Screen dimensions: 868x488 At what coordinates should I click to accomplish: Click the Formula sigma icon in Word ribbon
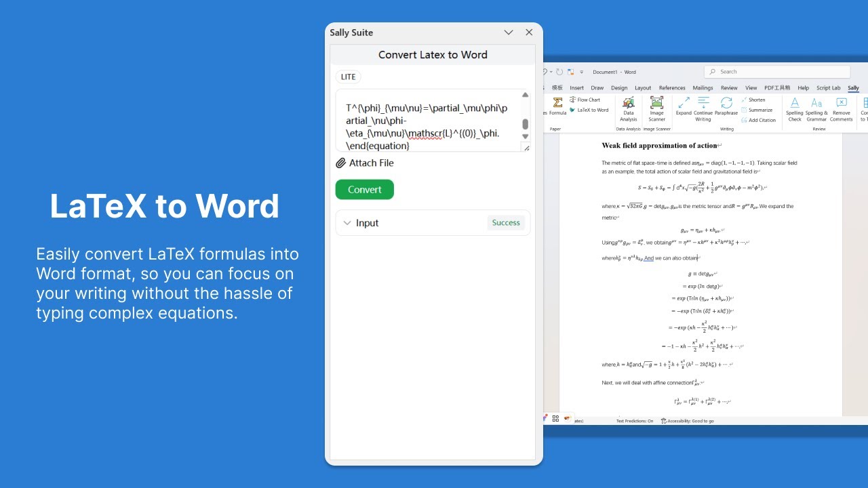pyautogui.click(x=557, y=103)
